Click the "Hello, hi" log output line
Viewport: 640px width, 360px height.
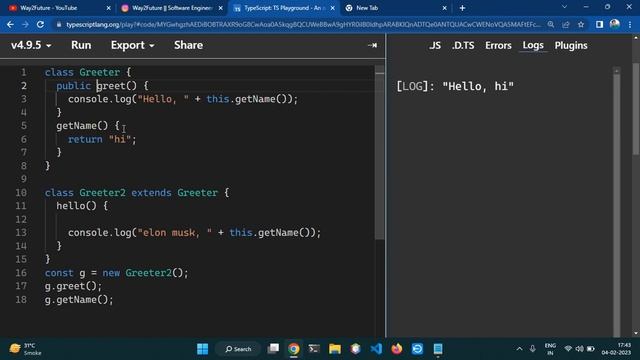tap(455, 86)
